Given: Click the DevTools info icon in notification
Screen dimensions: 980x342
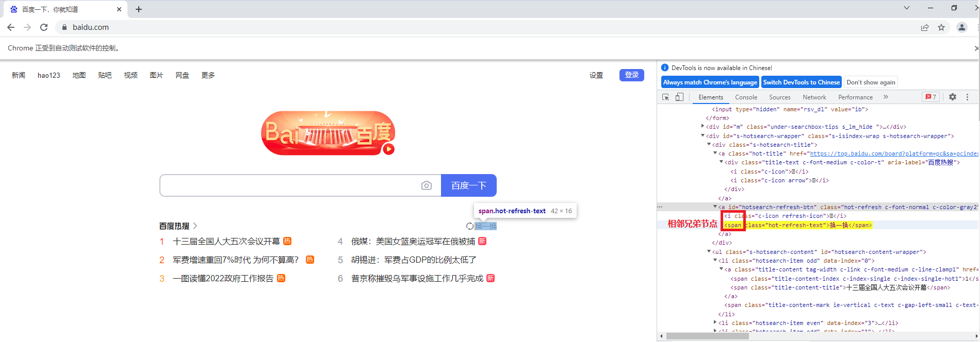Looking at the screenshot, I should pyautogui.click(x=665, y=67).
